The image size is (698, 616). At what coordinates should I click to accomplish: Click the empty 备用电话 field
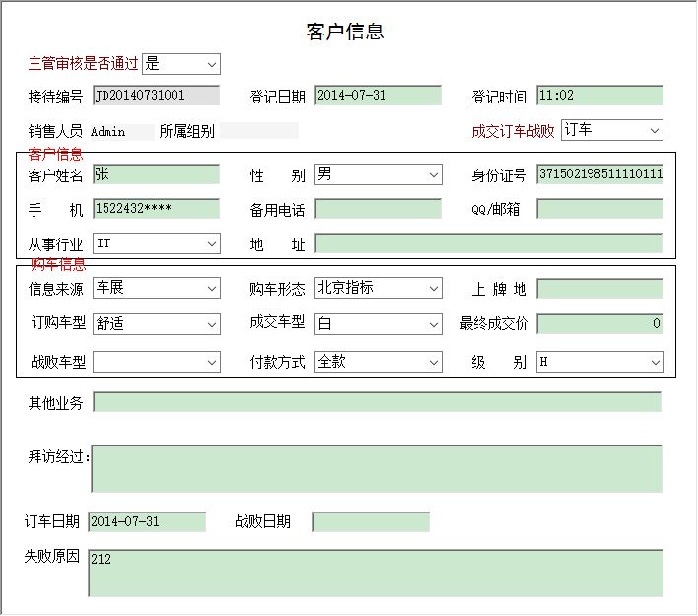coord(378,208)
